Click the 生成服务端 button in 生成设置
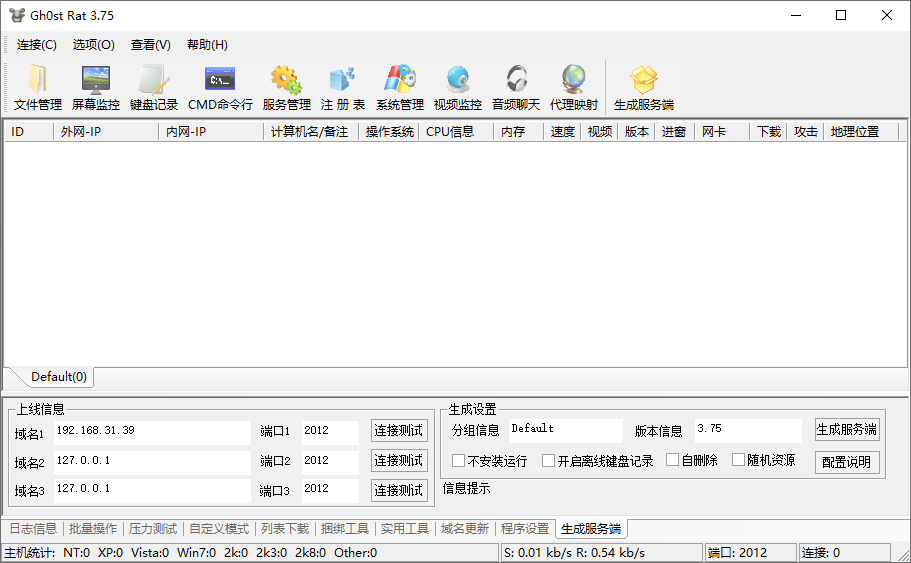This screenshot has width=911, height=563. (847, 430)
